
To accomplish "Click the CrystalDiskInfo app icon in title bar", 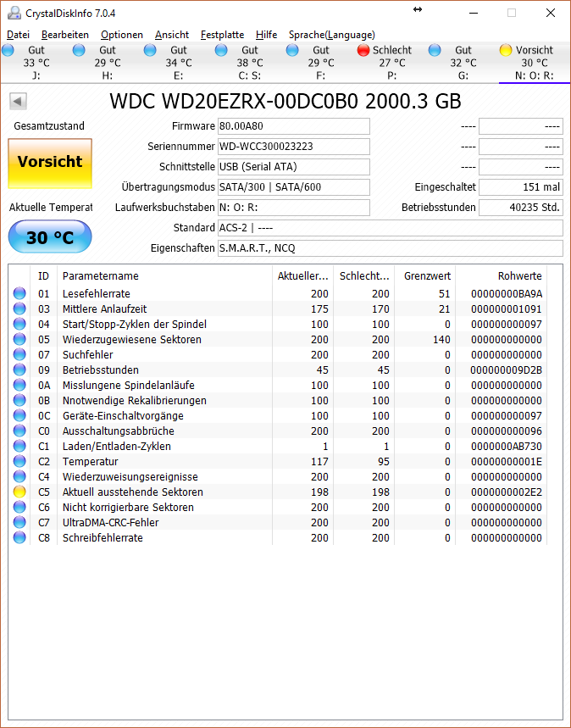I will click(14, 13).
